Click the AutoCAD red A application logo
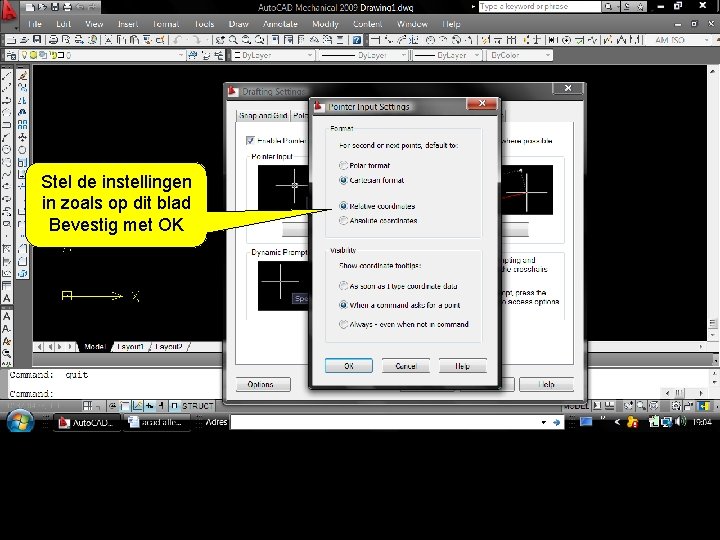This screenshot has width=720, height=540. [8, 10]
